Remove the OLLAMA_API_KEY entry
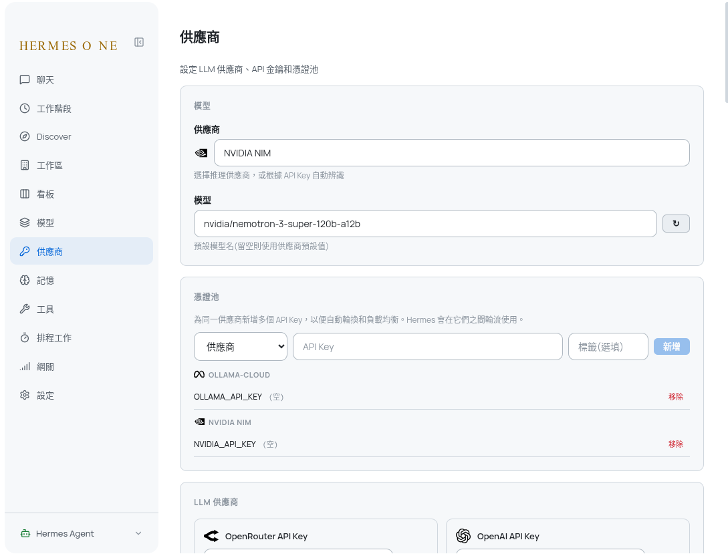728x560 pixels. coord(676,397)
